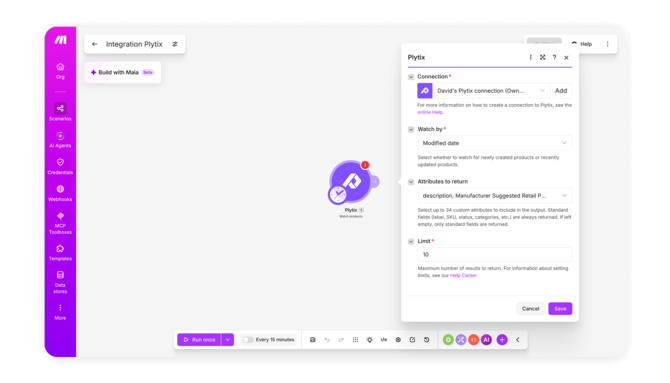This screenshot has height=383, width=670.
Task: Click the Run once button
Action: (200, 340)
